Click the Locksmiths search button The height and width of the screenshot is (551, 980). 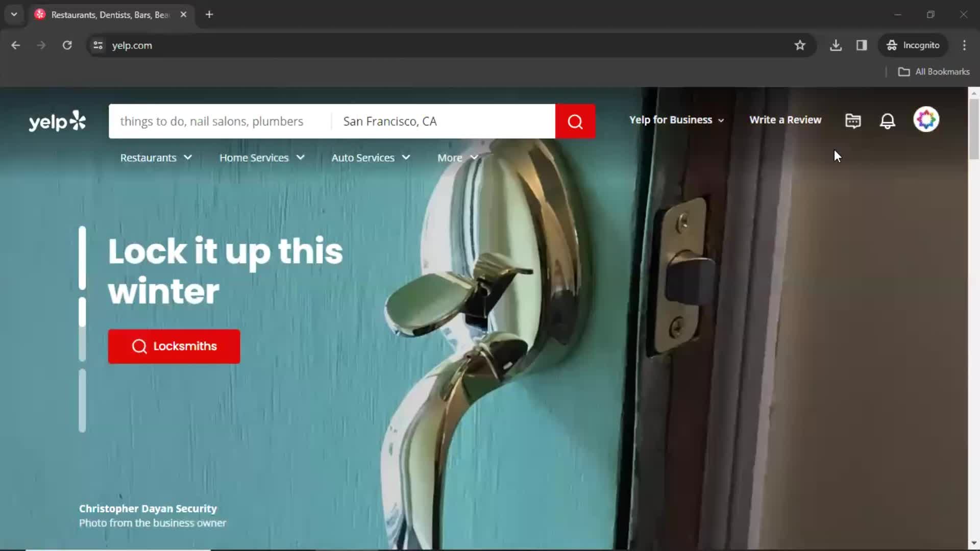pos(174,346)
